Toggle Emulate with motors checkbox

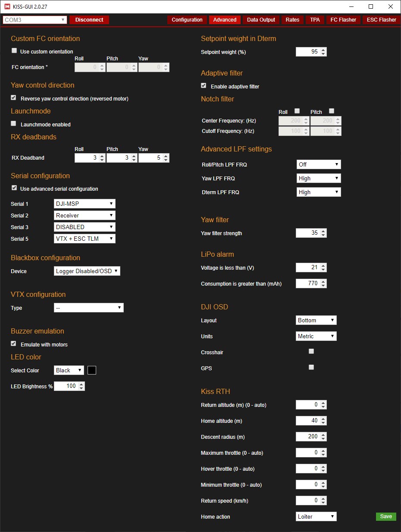13,344
